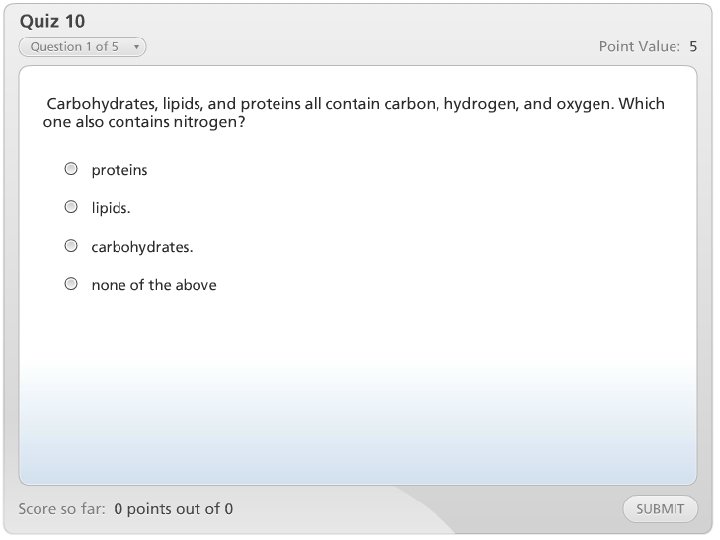Click the small arrow on question selector

pos(136,47)
